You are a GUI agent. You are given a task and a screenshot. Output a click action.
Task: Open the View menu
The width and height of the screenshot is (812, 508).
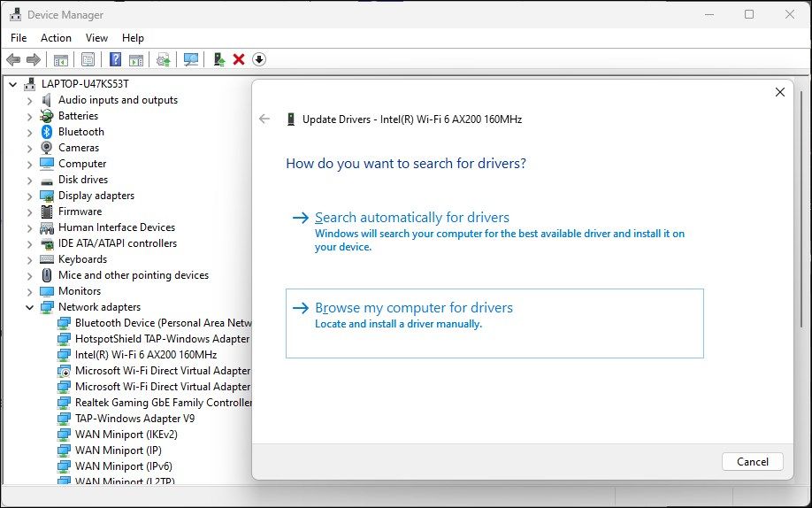pos(96,38)
